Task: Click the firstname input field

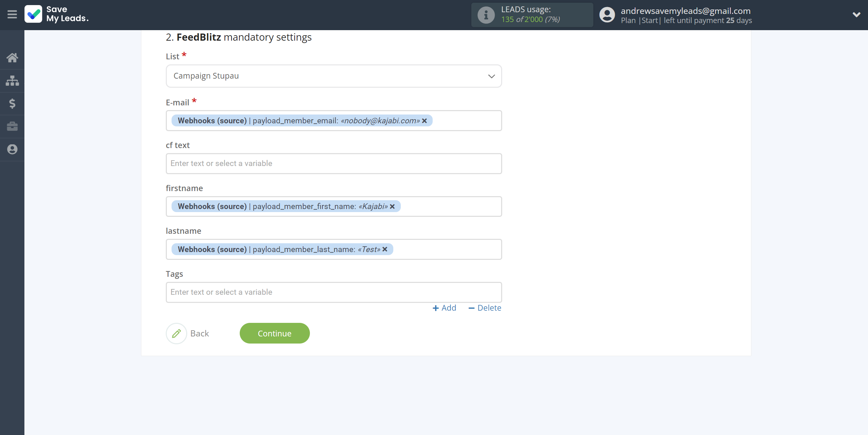Action: coord(334,206)
